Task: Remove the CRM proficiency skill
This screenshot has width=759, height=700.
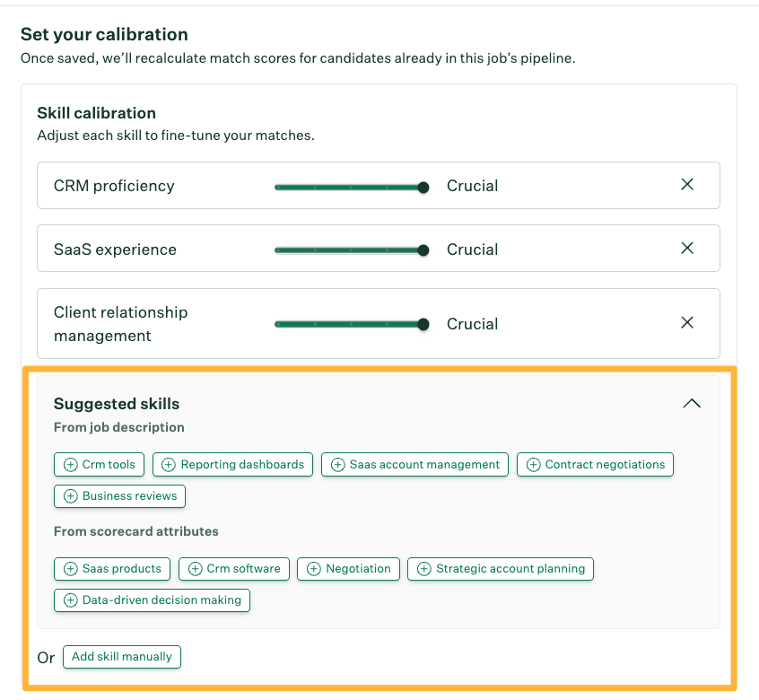Action: [687, 184]
